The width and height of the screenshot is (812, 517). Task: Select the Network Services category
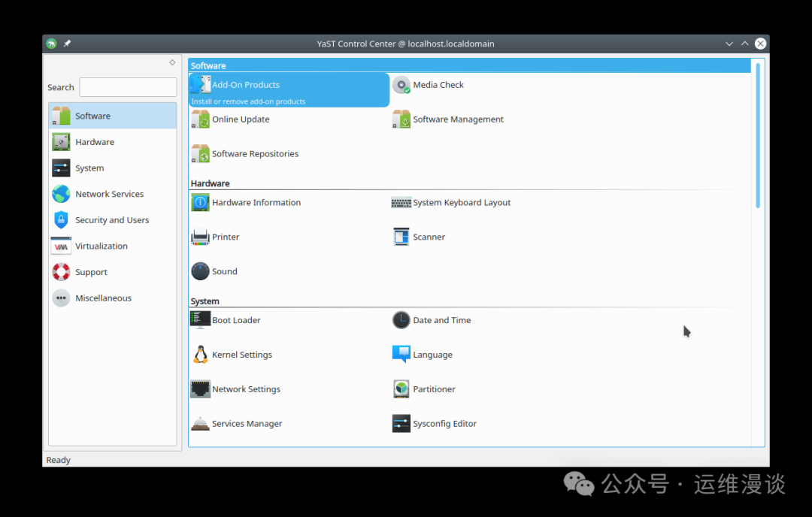[x=112, y=194]
